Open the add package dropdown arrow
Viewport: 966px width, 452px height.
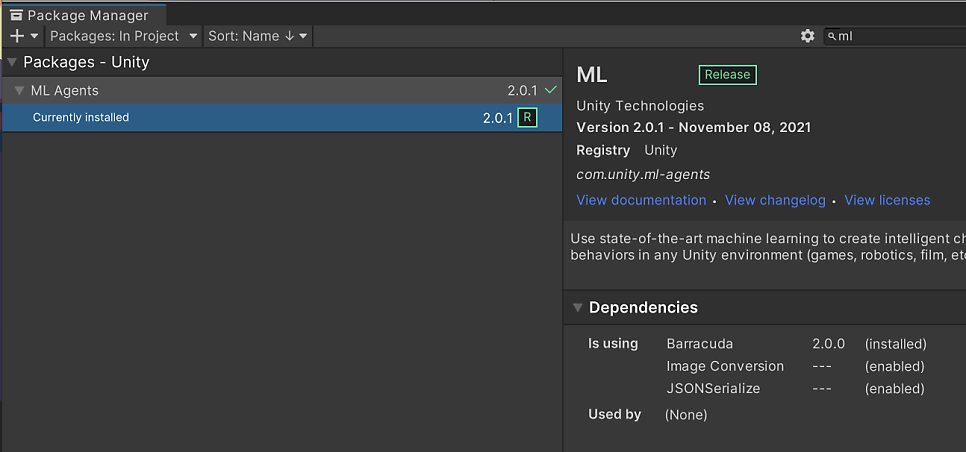click(x=34, y=36)
